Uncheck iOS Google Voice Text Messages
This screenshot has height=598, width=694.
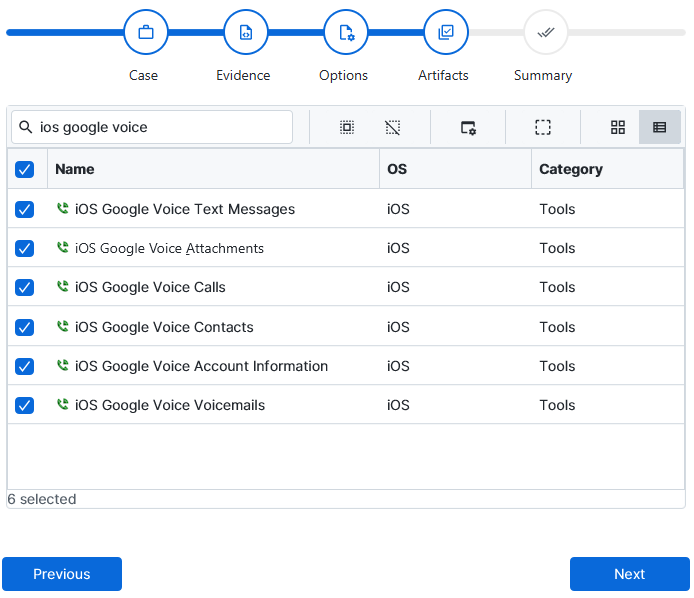pos(24,209)
